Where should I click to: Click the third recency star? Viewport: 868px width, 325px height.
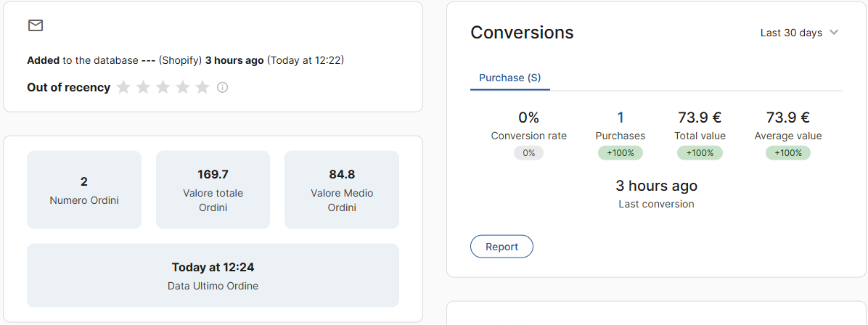[163, 87]
